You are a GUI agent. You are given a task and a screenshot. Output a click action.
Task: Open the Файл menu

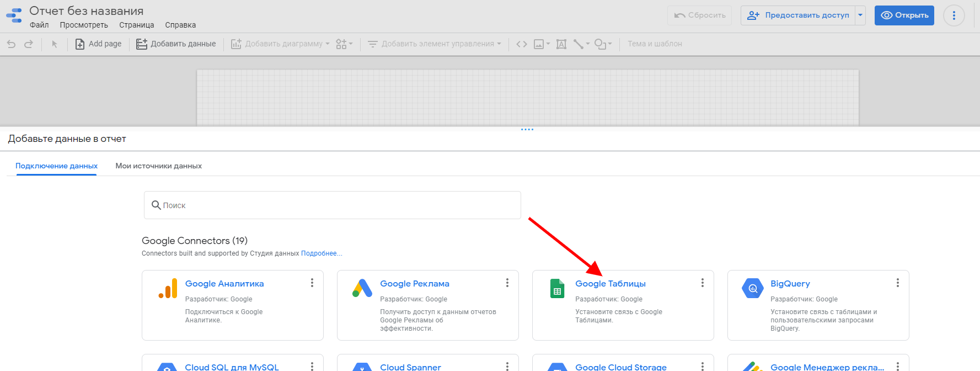click(x=39, y=25)
